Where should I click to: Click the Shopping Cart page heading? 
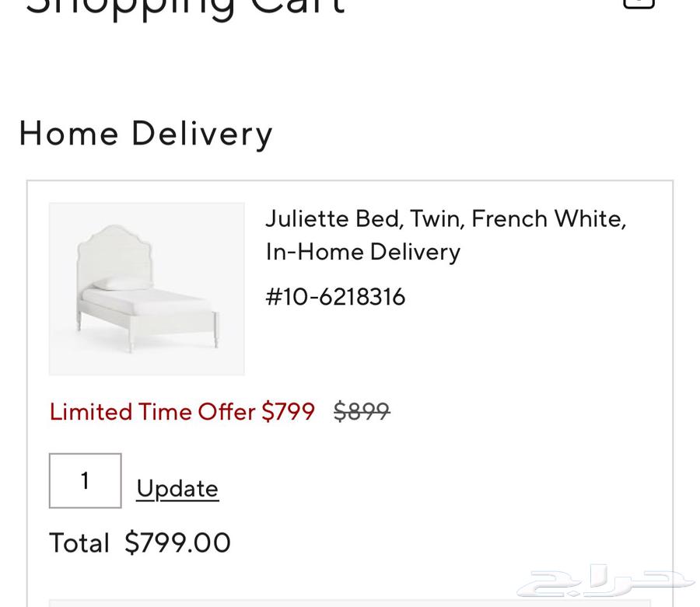pyautogui.click(x=185, y=6)
